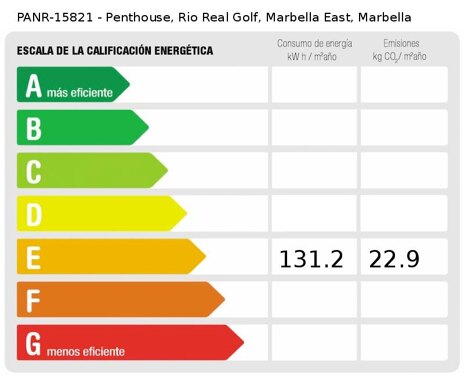The width and height of the screenshot is (464, 377).
Task: Click the red G rating arrow
Action: point(130,342)
